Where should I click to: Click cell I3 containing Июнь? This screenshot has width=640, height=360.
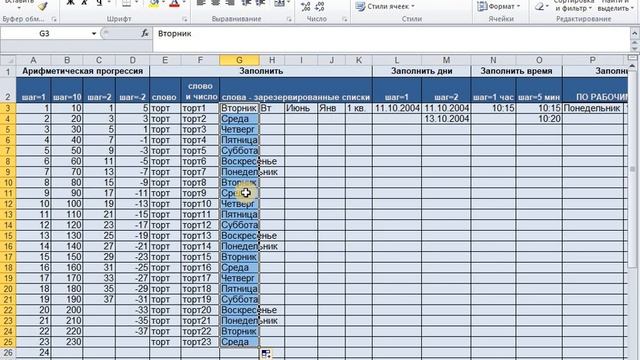[301, 108]
